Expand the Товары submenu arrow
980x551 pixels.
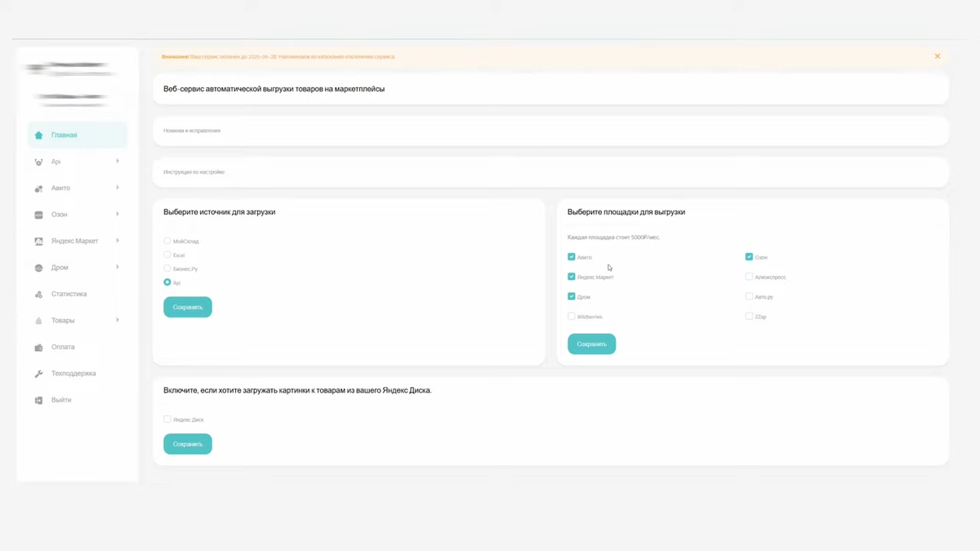tap(118, 320)
